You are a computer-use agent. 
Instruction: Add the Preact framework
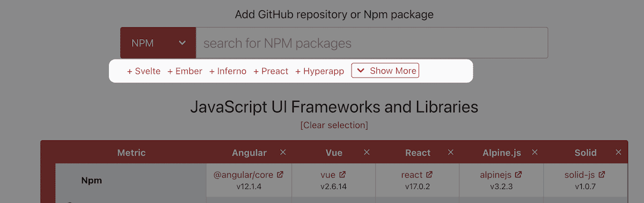pyautogui.click(x=271, y=71)
